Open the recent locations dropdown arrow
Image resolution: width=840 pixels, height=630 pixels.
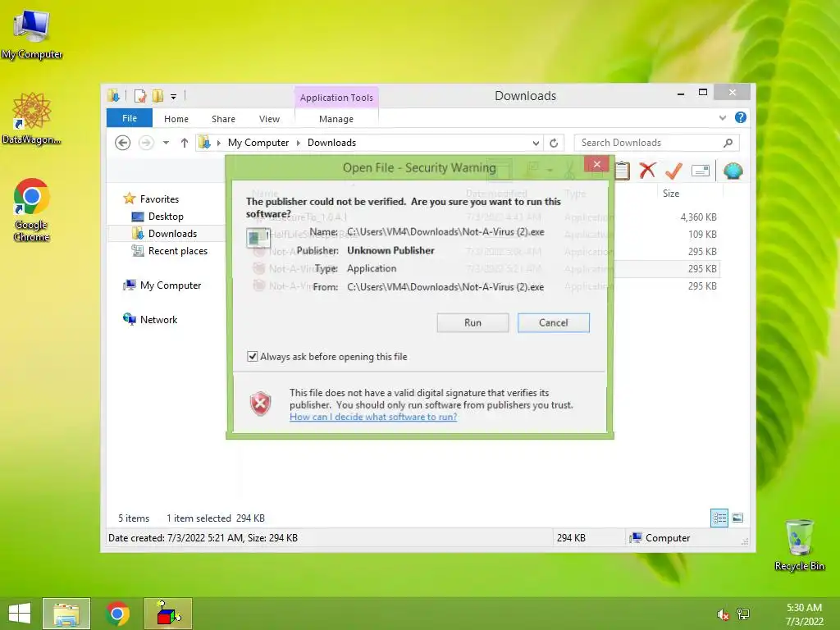click(x=166, y=143)
